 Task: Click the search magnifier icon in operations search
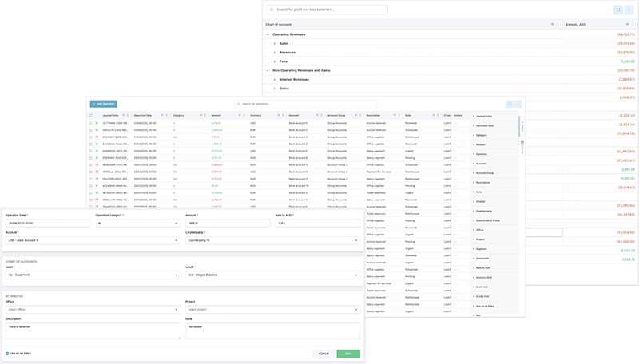(239, 104)
